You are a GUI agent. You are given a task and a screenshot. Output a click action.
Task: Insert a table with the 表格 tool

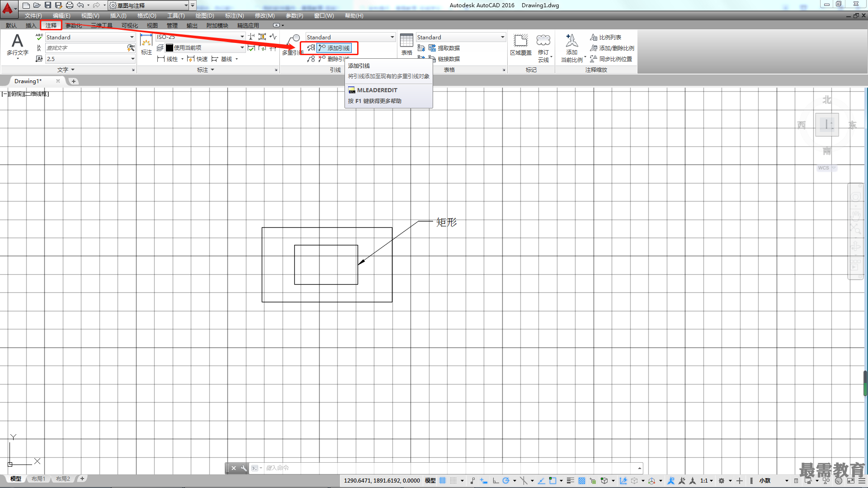tap(406, 45)
